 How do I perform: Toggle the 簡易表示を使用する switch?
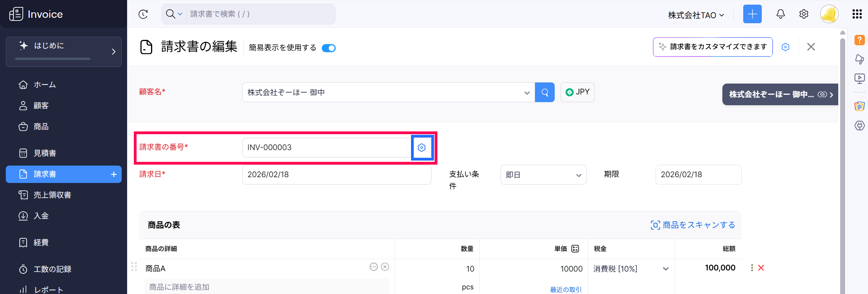(x=329, y=48)
